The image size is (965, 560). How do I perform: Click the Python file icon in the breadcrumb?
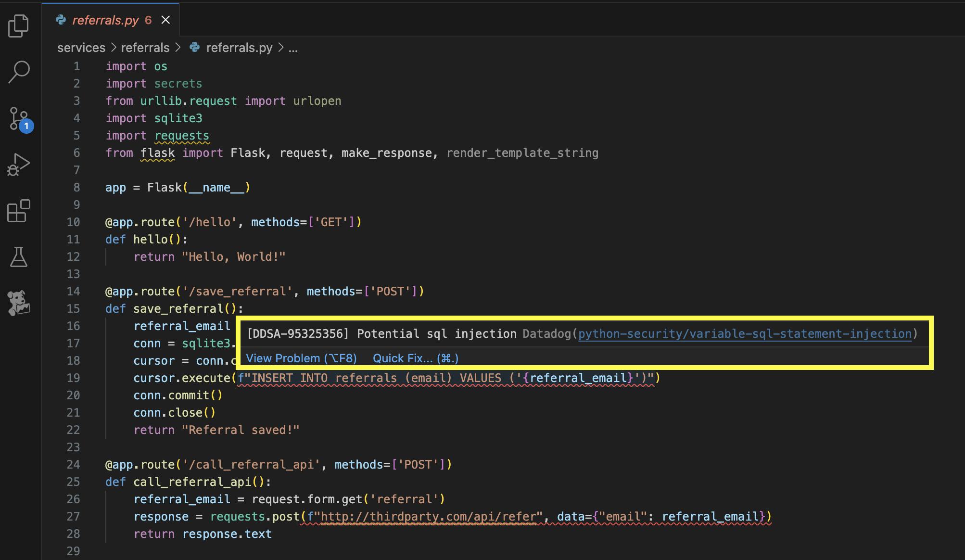[194, 47]
